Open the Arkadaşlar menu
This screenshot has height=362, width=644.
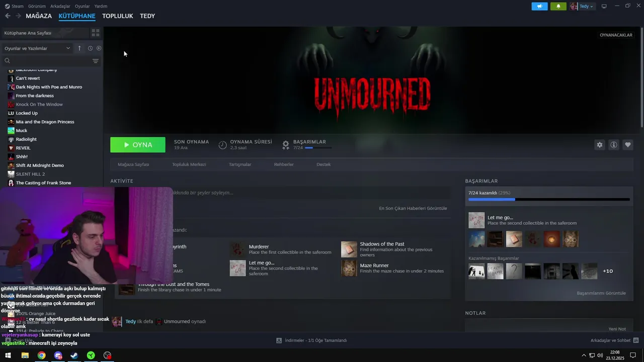tap(60, 6)
